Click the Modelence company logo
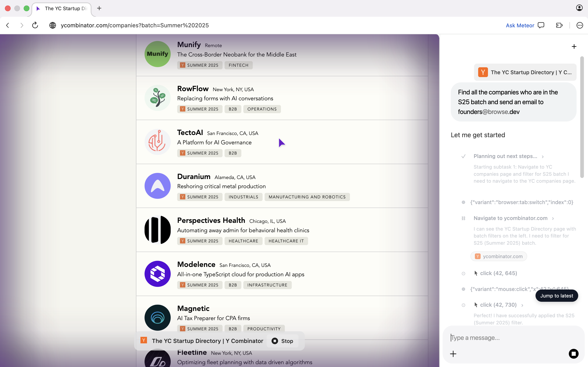The width and height of the screenshot is (588, 367). pyautogui.click(x=157, y=274)
